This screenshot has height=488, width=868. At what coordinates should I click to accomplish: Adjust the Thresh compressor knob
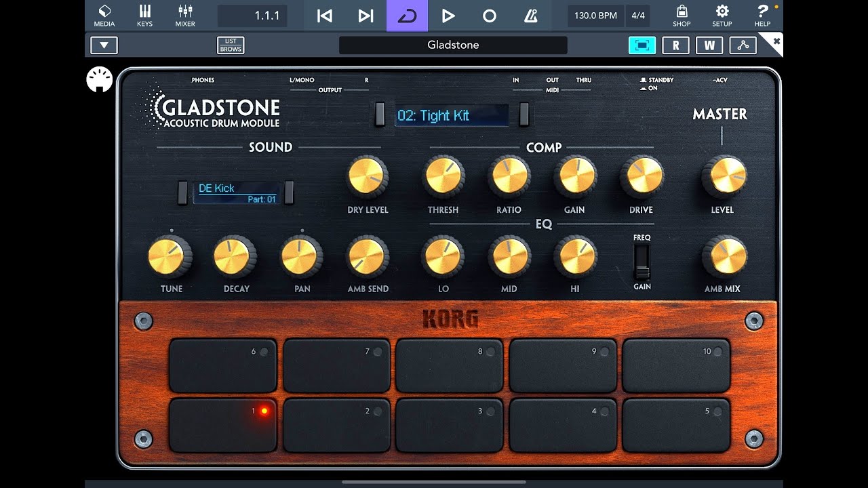443,176
